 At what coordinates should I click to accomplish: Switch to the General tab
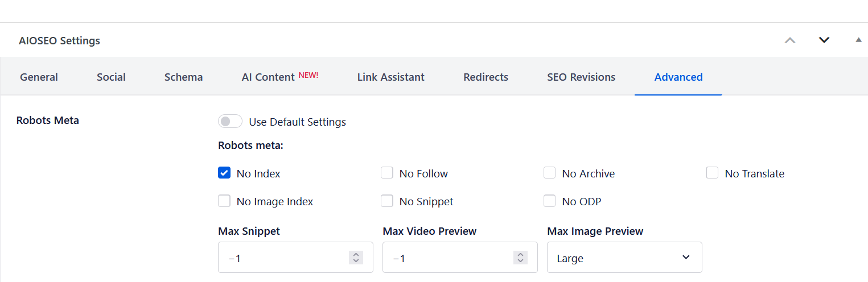(39, 77)
